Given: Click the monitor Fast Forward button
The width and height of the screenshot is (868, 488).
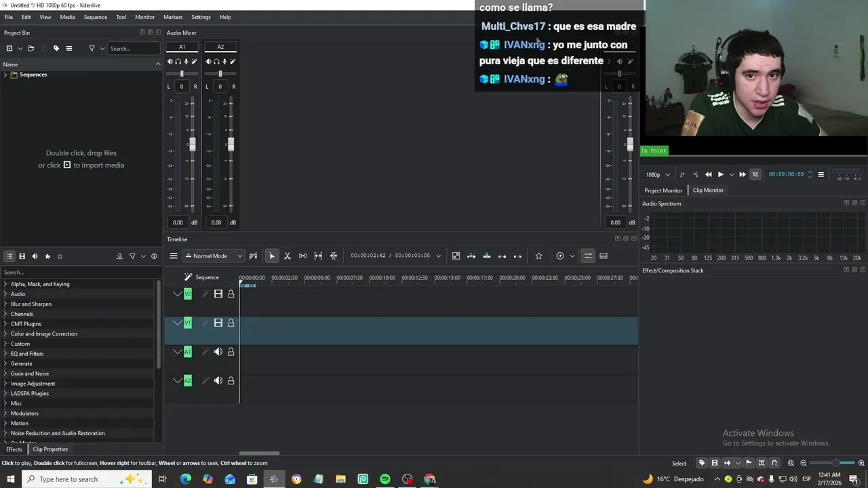Looking at the screenshot, I should [743, 174].
